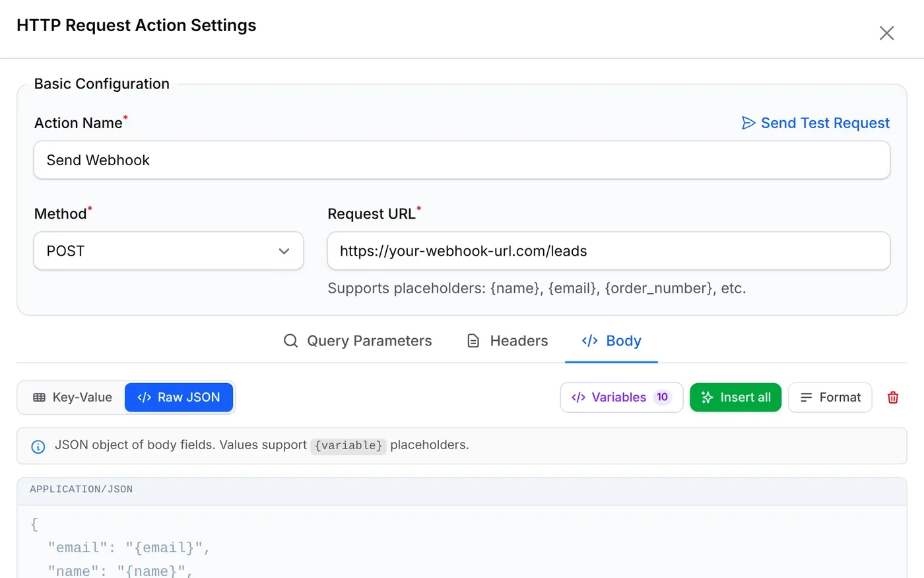Click Send Test Request link
The width and height of the screenshot is (924, 578).
(816, 123)
